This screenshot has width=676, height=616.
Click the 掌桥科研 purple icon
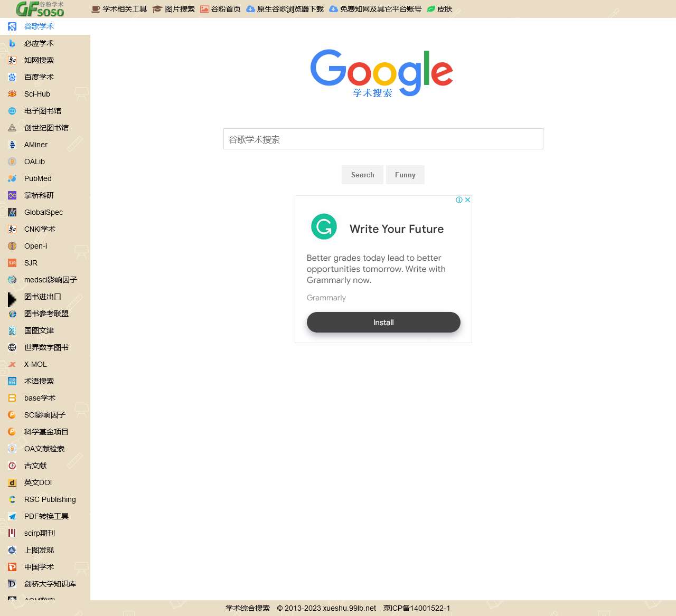[12, 195]
